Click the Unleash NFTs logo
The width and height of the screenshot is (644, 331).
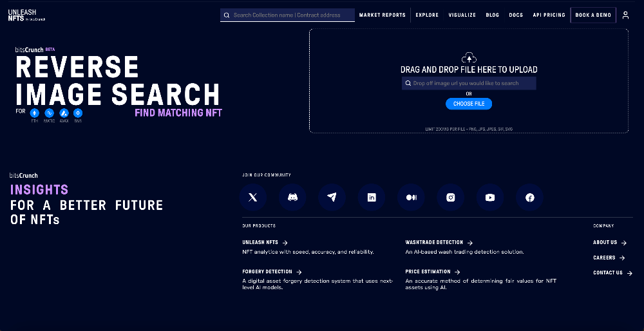click(x=26, y=15)
